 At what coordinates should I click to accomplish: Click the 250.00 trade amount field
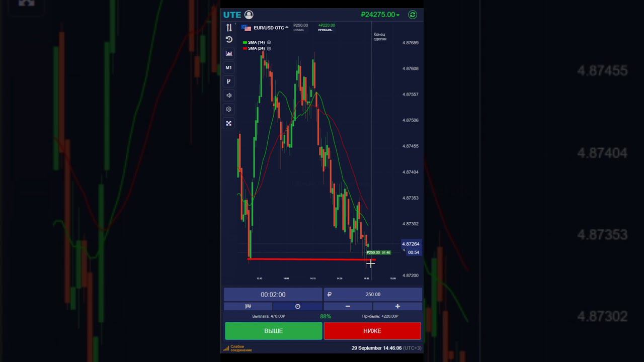click(373, 295)
